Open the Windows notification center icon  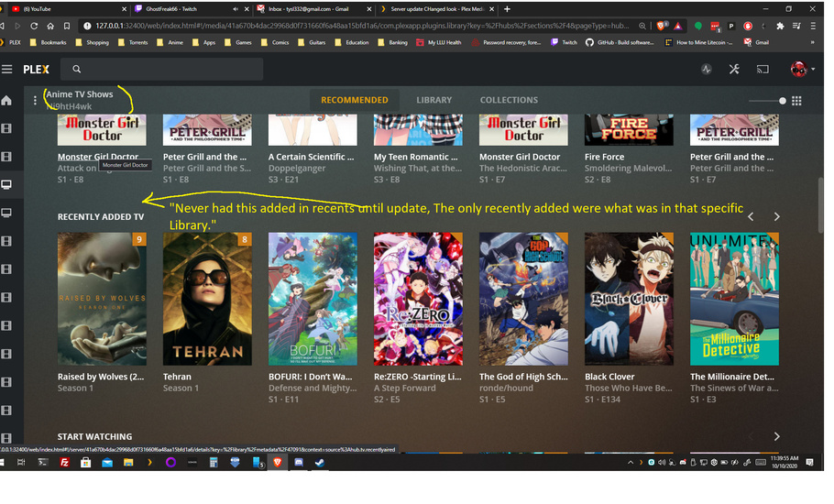click(810, 462)
